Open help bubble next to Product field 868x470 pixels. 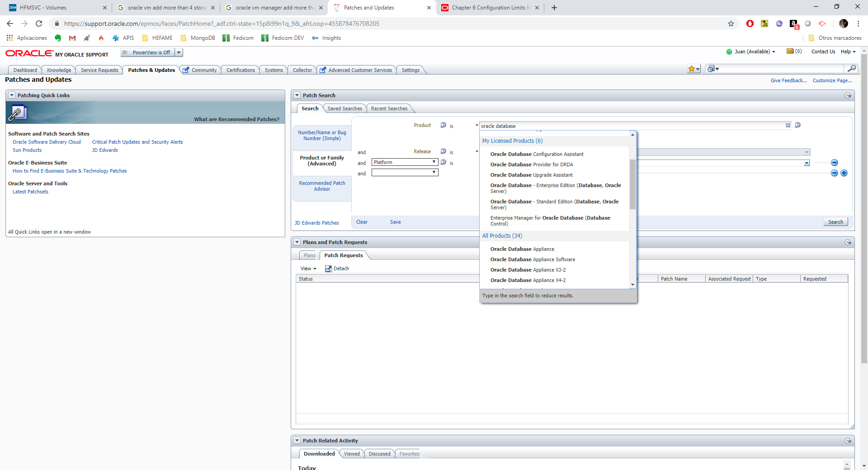443,125
